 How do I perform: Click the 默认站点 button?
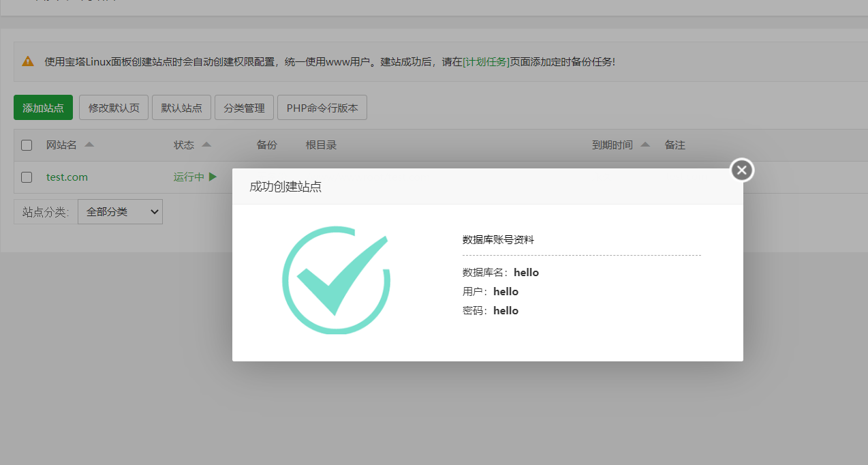click(181, 108)
